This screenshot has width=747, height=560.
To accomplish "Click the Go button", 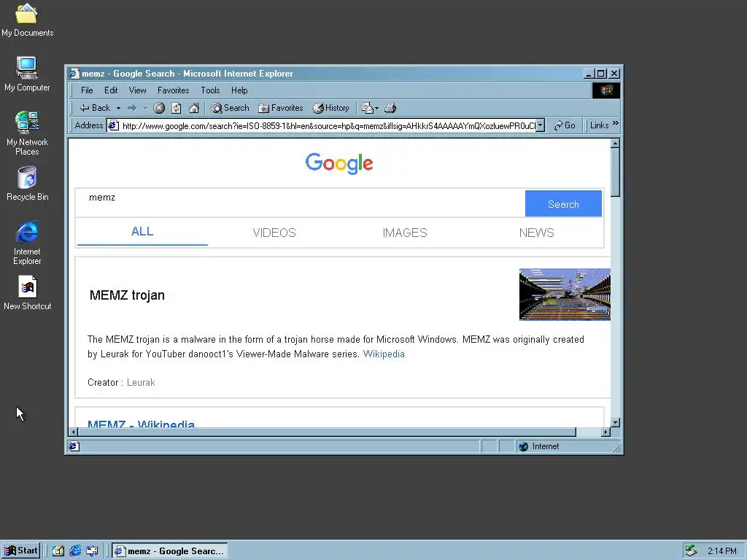I will coord(565,125).
